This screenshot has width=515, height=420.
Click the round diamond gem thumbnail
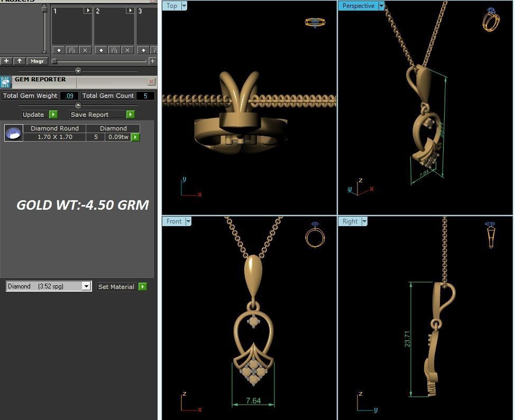pos(13,133)
